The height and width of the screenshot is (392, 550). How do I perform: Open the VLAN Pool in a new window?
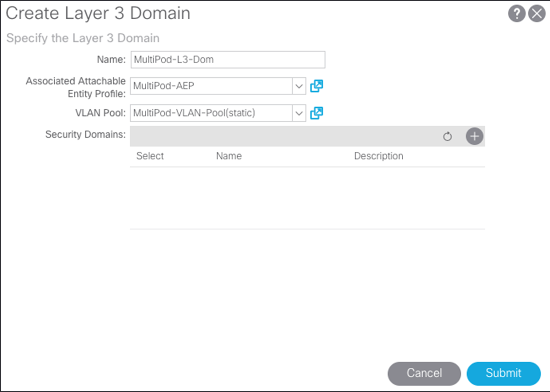pyautogui.click(x=317, y=113)
